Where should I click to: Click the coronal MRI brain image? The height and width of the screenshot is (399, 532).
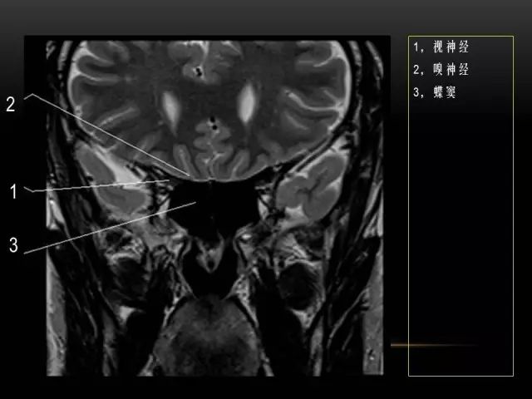(214, 208)
